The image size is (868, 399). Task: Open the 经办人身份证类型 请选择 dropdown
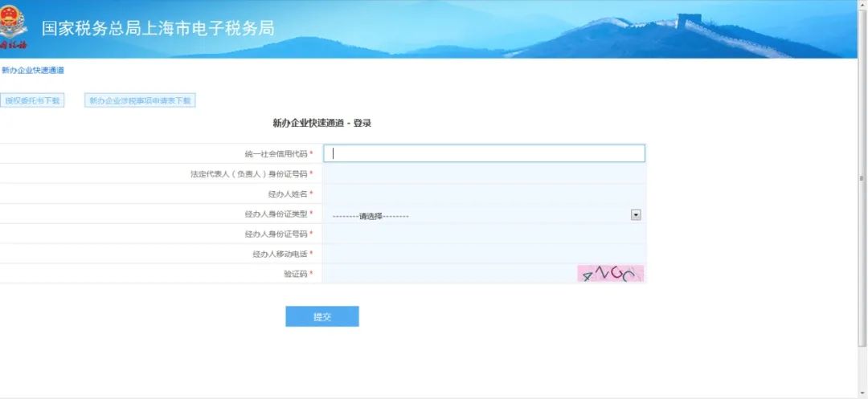coord(485,215)
